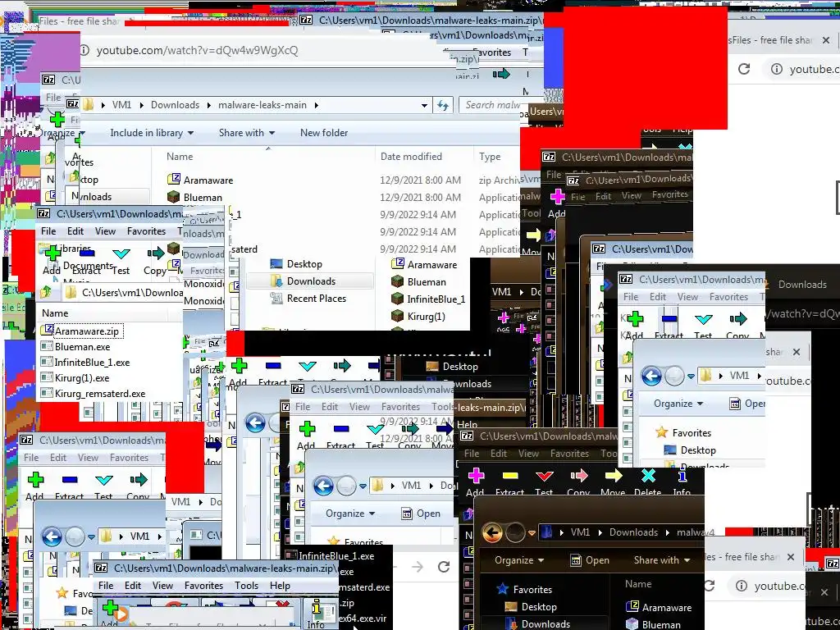Click Open icon in dark Explorer command bar
Screen dimensions: 840x630
coord(576,560)
